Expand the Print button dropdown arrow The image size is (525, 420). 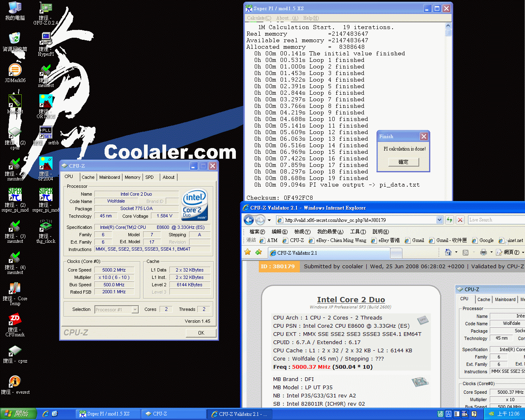pyautogui.click(x=491, y=252)
